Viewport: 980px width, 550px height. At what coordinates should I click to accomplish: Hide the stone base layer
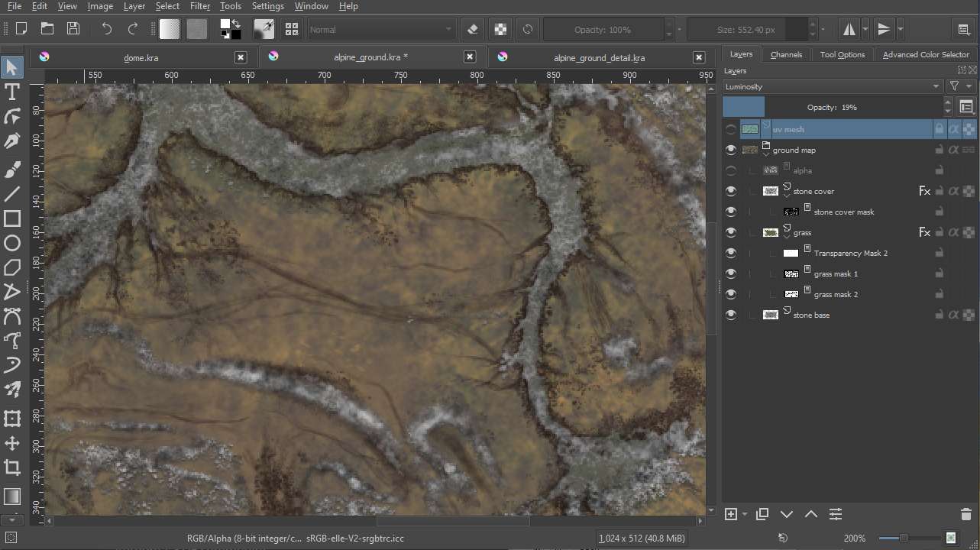pyautogui.click(x=731, y=315)
